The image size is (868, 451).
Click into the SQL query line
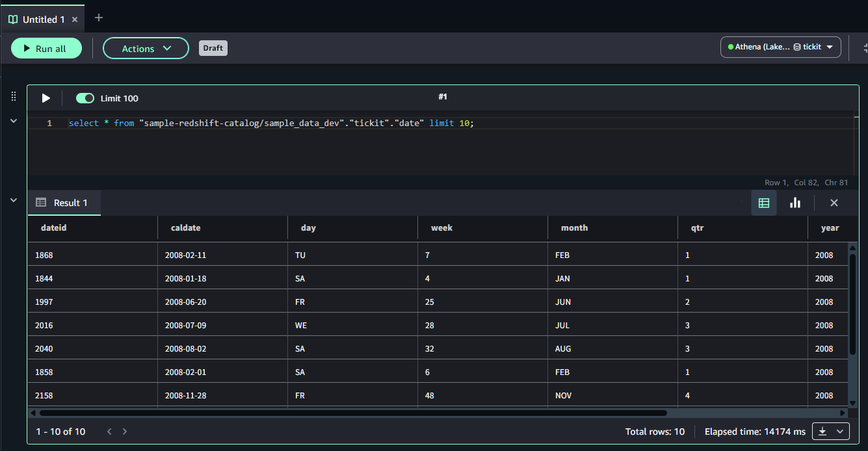coord(272,123)
